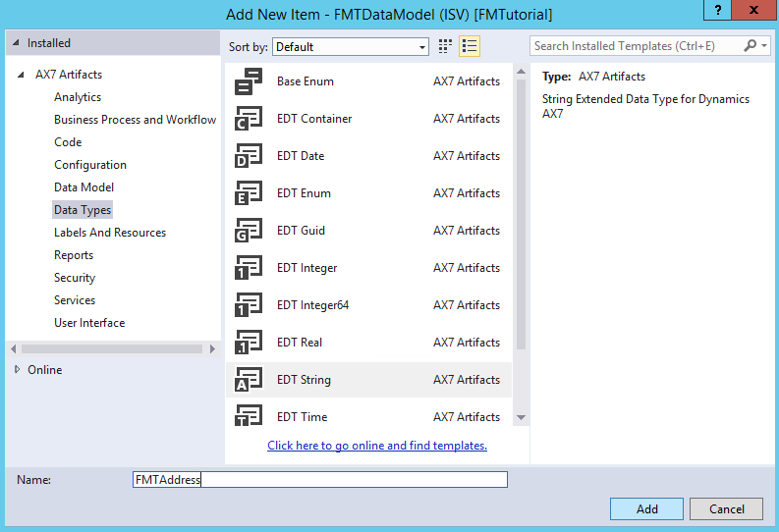
Task: Open the search options dropdown arrow
Action: coord(764,46)
